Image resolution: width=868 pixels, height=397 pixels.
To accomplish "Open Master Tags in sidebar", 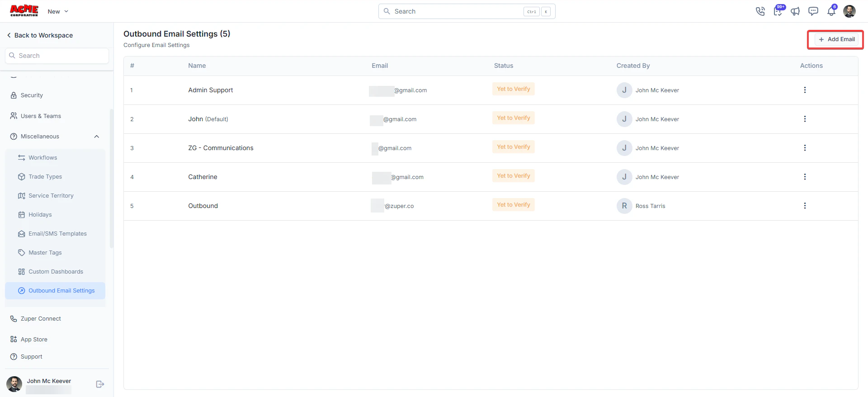I will (x=45, y=253).
